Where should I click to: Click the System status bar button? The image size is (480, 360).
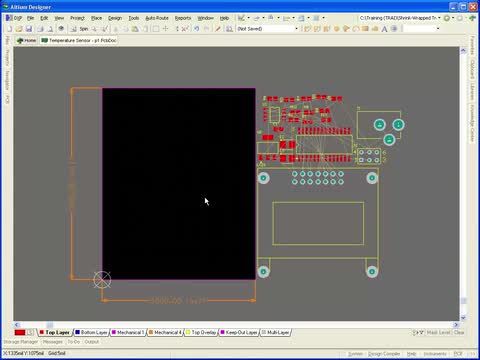point(355,354)
